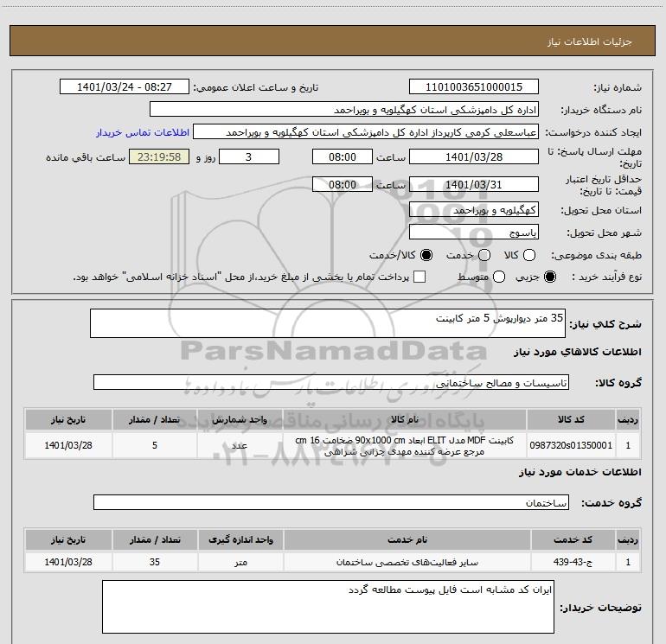This screenshot has width=666, height=644.
Task: Select the جزیی purchase type radio
Action: (550, 277)
